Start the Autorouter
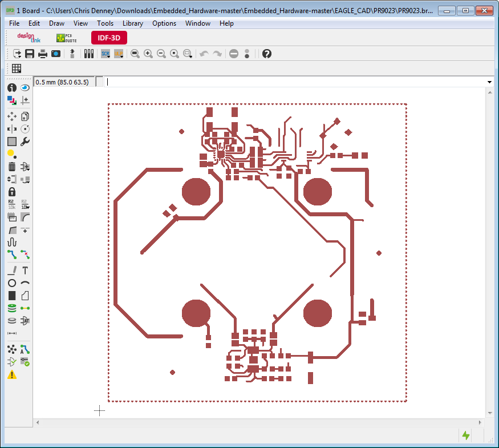 [x=25, y=349]
